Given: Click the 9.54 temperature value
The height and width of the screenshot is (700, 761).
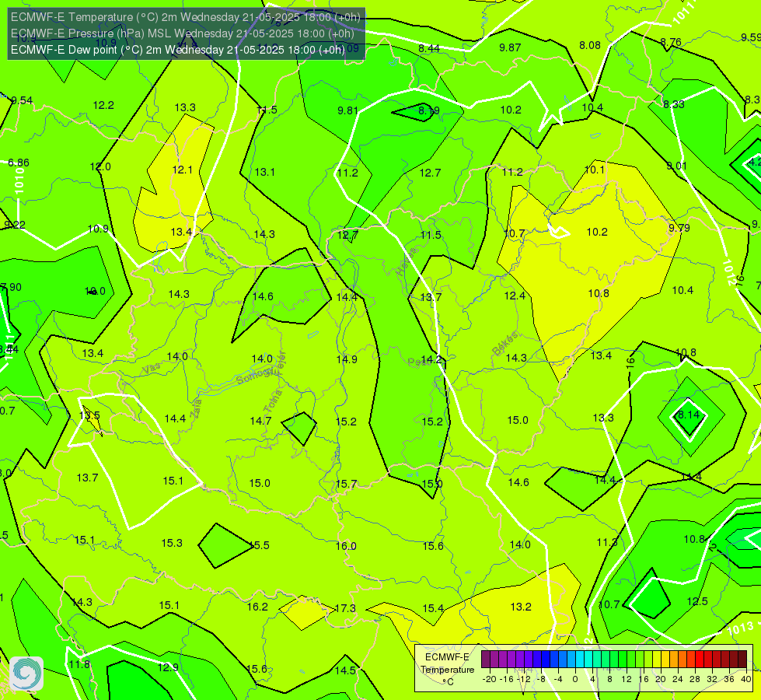Looking at the screenshot, I should pos(22,100).
